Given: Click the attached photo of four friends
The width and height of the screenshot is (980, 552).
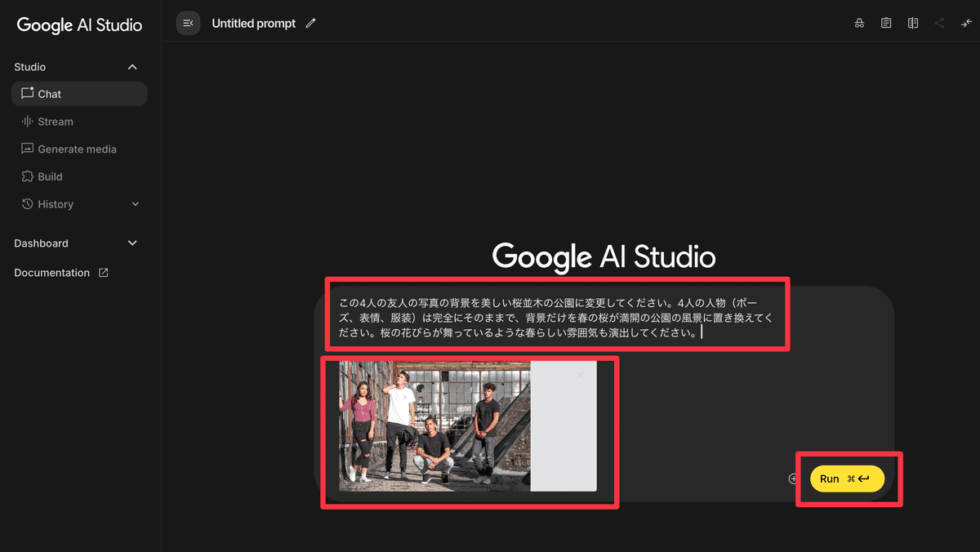Looking at the screenshot, I should coord(434,426).
